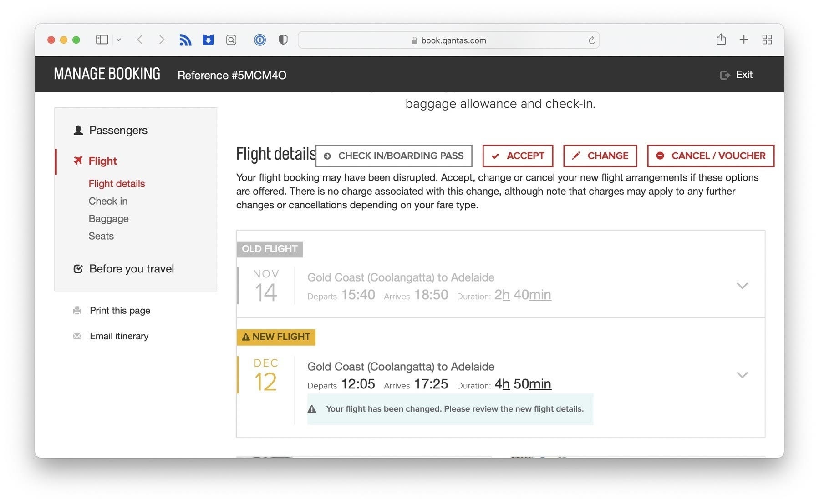Click the Cancel / Voucher button

click(710, 156)
